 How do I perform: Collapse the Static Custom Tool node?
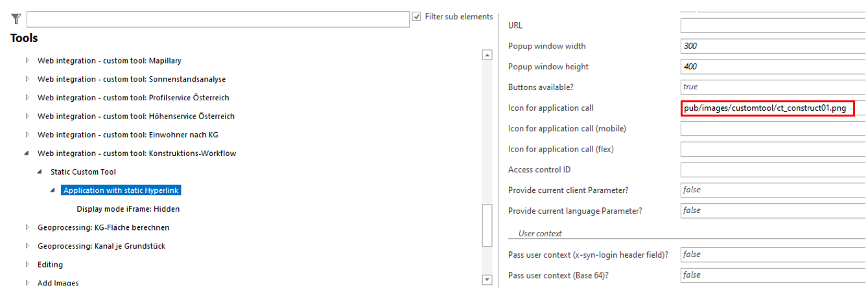[x=40, y=172]
